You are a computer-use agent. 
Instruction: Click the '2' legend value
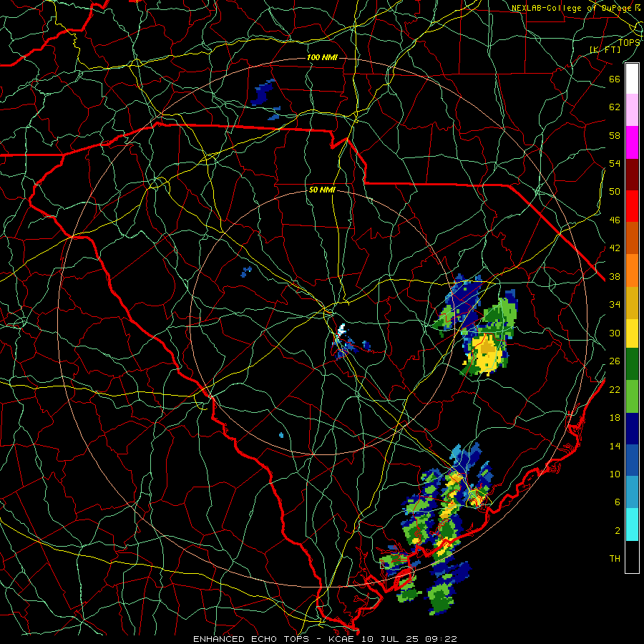(618, 531)
